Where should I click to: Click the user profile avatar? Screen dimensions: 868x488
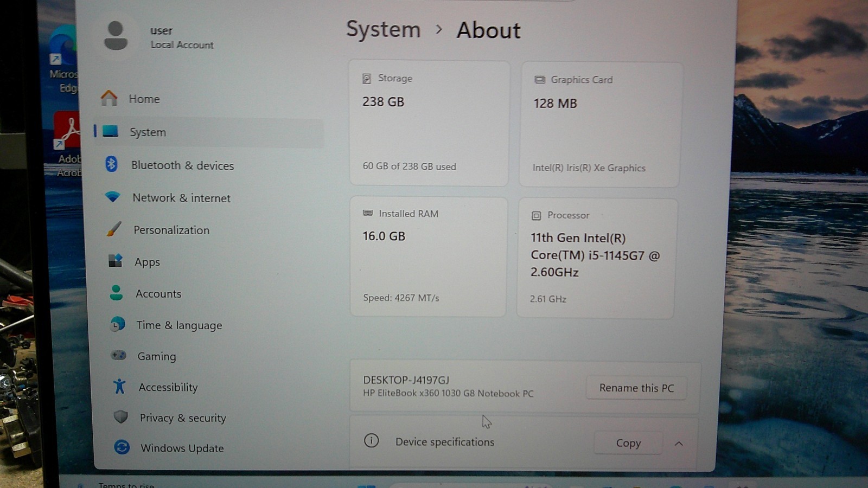(116, 36)
